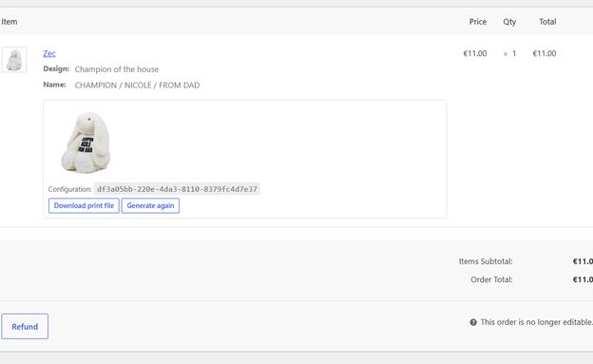Click the Items Subtotal amount
Screen dimensions: 593x364
pyautogui.click(x=583, y=261)
